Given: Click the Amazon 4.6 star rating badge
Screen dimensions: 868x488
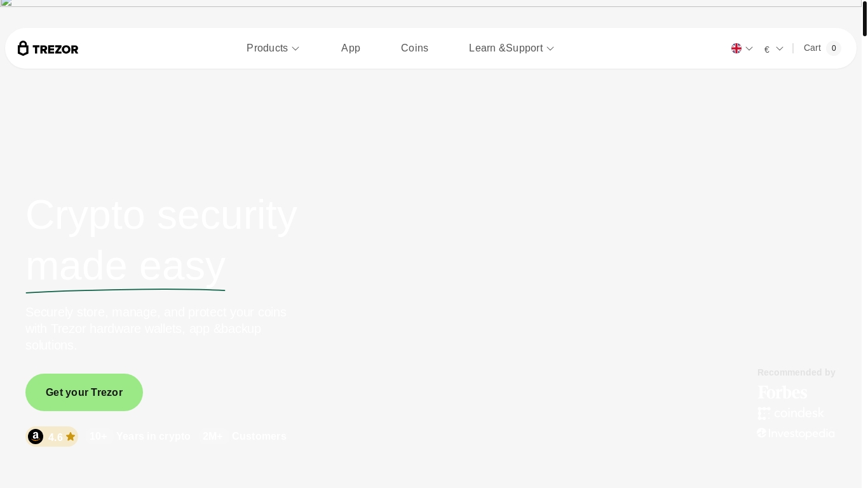Looking at the screenshot, I should coord(52,437).
